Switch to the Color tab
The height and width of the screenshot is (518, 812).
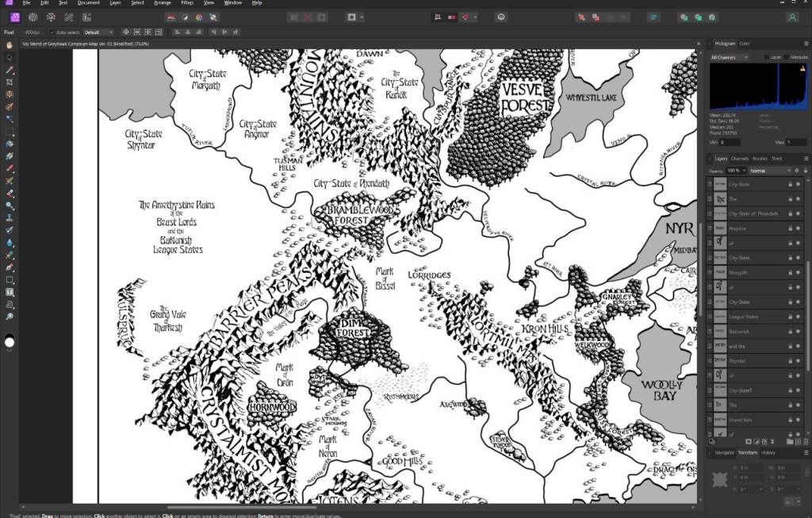745,44
